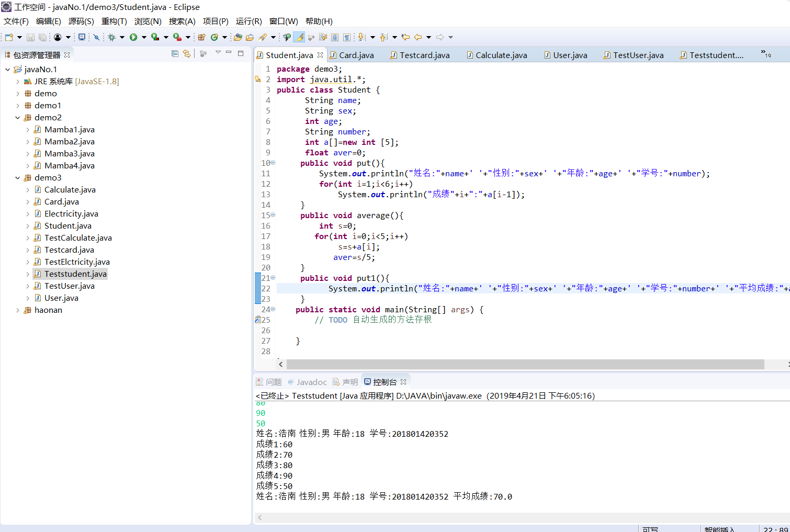The image size is (790, 532).
Task: Minimize the Package Explorer view
Action: pos(229,53)
